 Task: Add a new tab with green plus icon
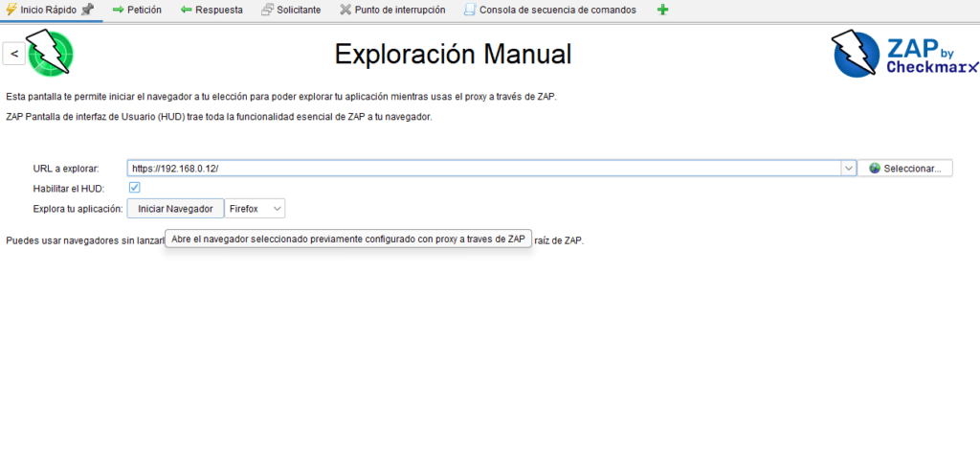click(x=663, y=10)
